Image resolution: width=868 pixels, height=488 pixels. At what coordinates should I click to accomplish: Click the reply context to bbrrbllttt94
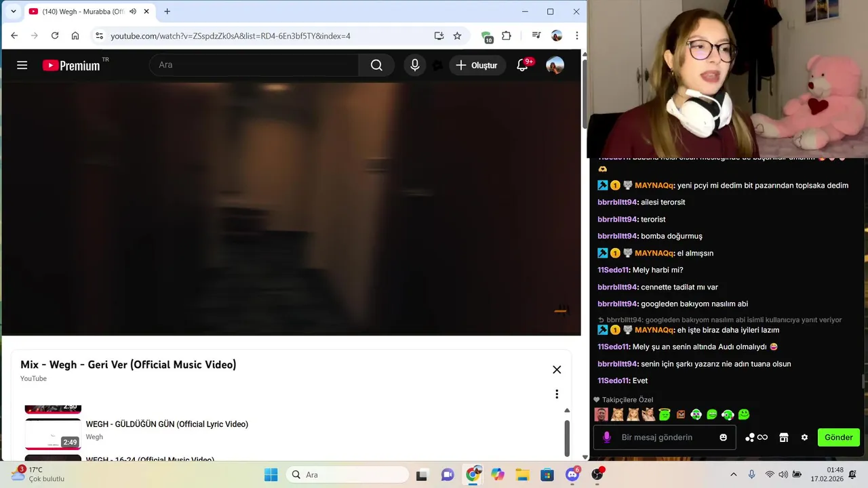(720, 320)
